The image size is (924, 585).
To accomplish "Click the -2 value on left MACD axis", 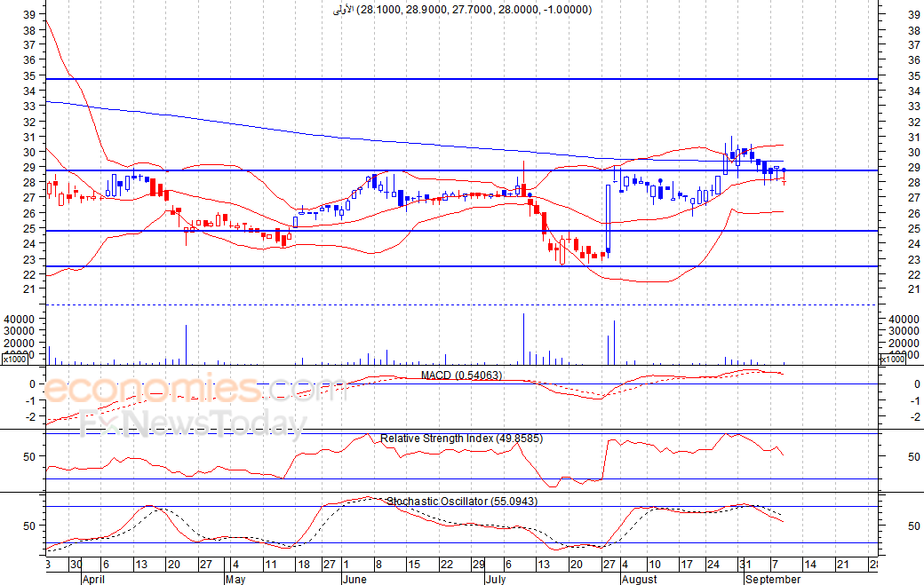I will tap(32, 417).
